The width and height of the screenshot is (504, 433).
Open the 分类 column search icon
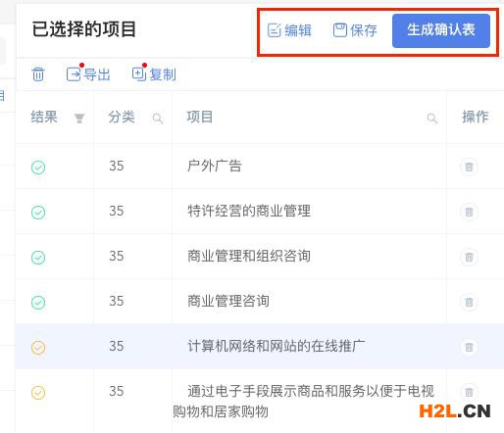(158, 118)
